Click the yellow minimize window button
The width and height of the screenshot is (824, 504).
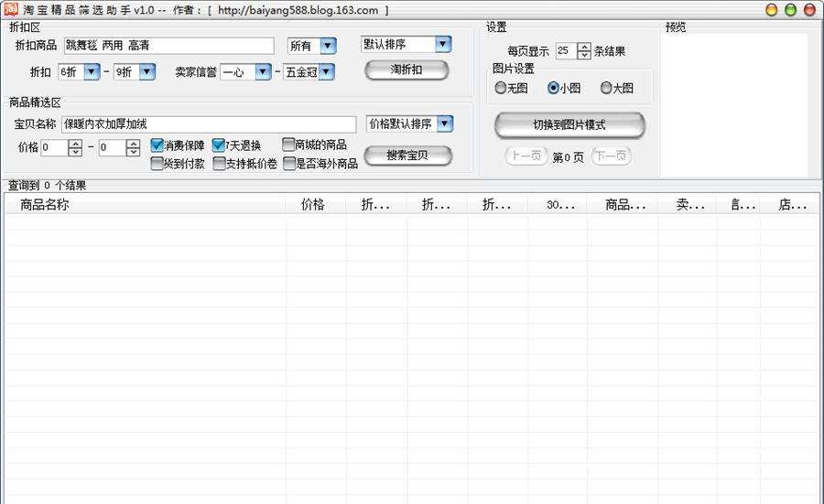(x=771, y=10)
